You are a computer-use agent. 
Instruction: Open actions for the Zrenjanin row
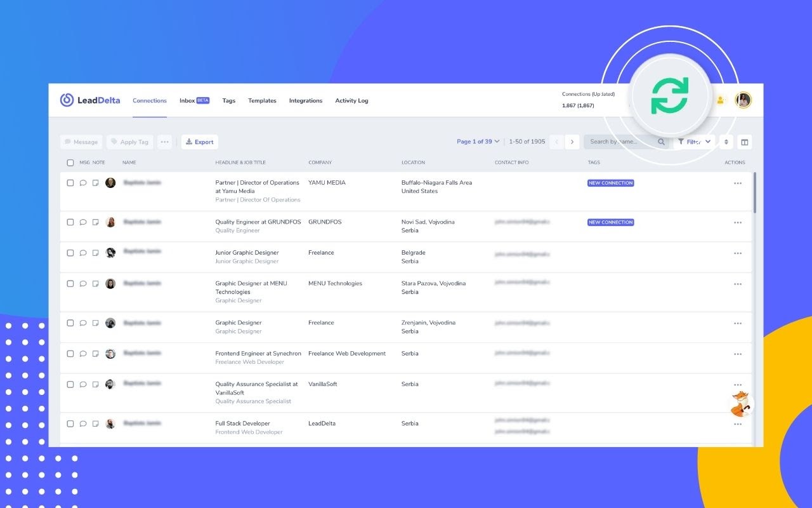pyautogui.click(x=738, y=324)
